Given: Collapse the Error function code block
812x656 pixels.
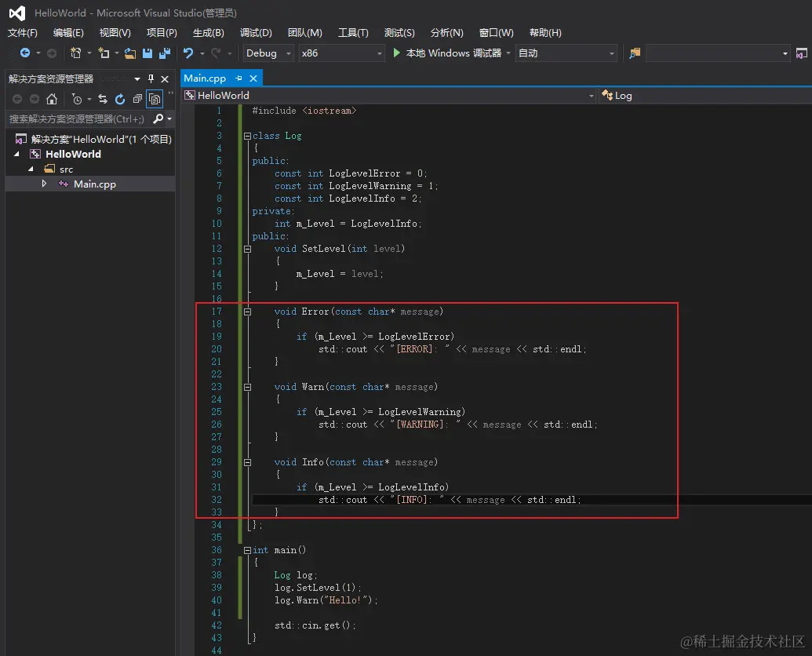Looking at the screenshot, I should (x=247, y=312).
